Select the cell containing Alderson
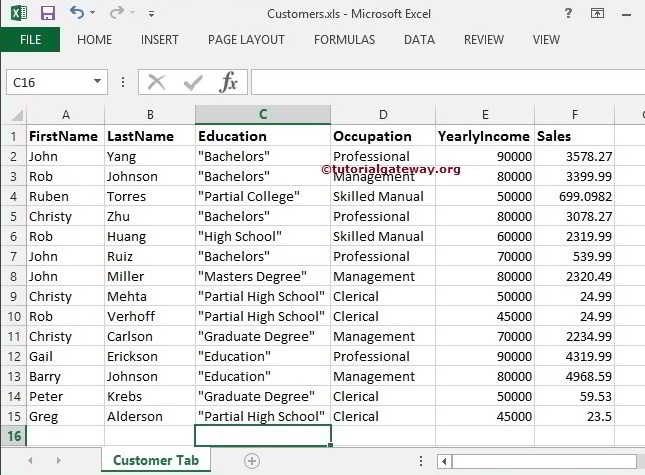645x475 pixels. pos(150,417)
